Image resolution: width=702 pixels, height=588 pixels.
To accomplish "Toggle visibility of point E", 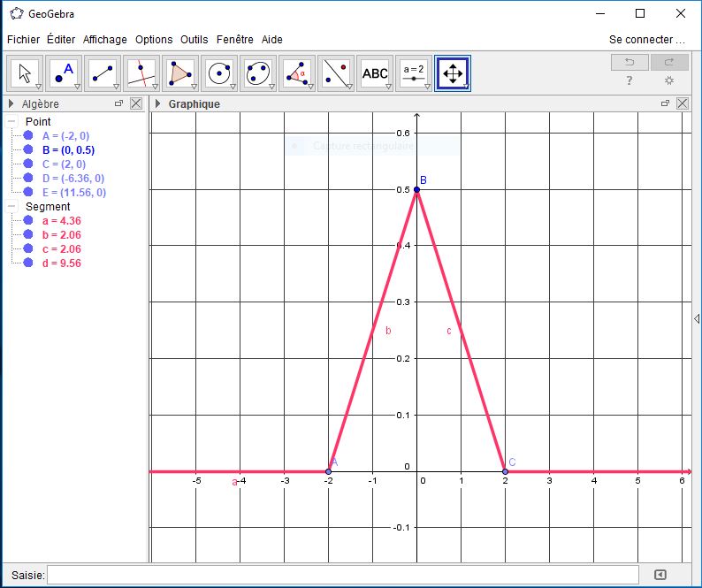I will pos(28,192).
